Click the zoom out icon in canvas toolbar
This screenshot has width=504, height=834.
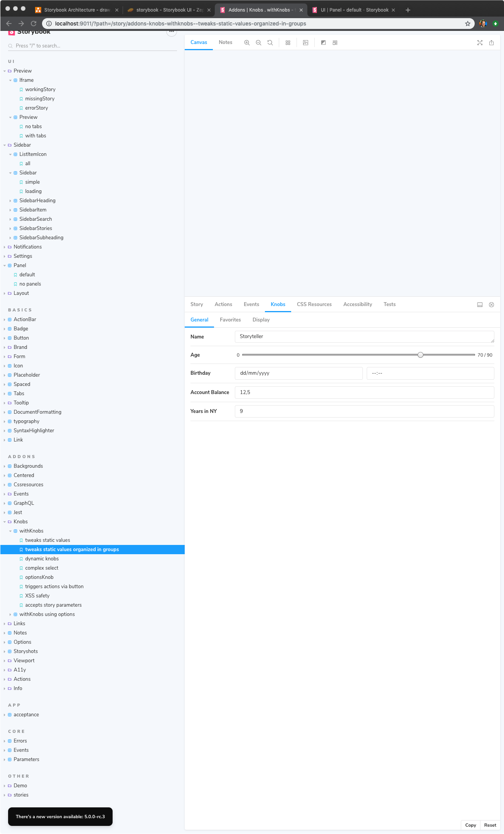click(258, 42)
